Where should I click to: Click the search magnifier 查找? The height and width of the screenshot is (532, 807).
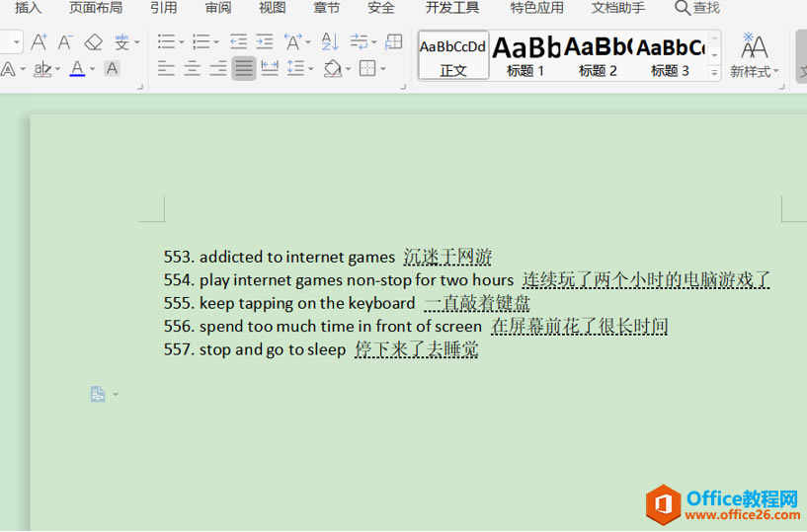coord(696,8)
